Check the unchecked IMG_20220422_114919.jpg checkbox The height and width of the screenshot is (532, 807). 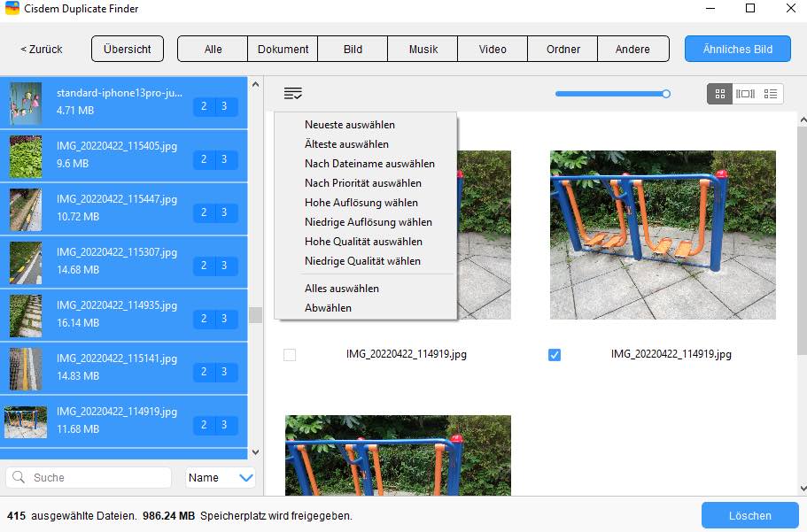point(290,355)
